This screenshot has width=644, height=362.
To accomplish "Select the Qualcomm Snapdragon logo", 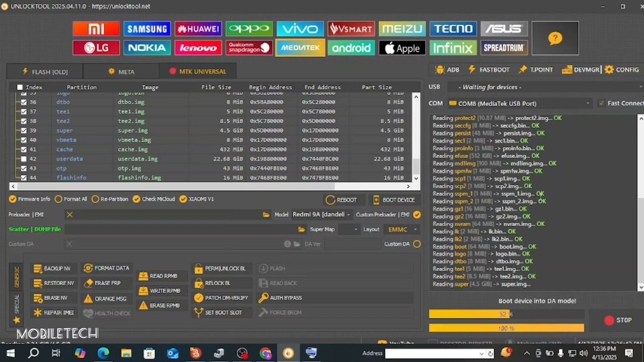I will pyautogui.click(x=249, y=48).
